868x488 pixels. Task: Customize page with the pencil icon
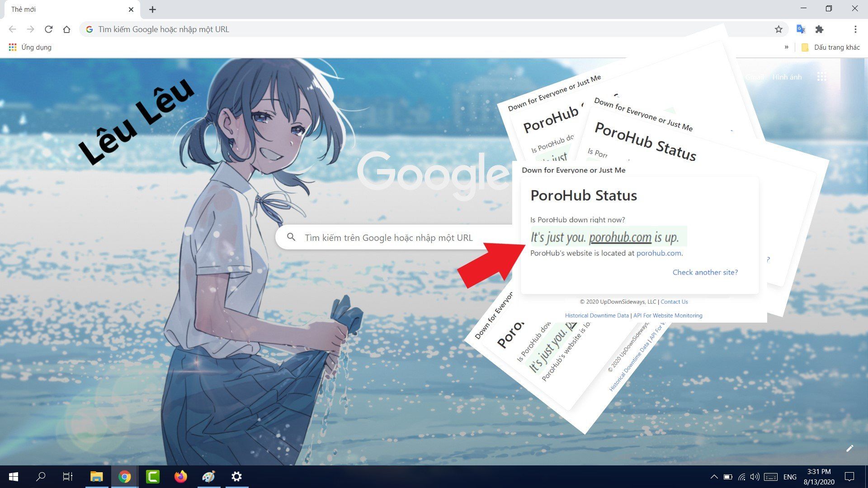point(850,448)
